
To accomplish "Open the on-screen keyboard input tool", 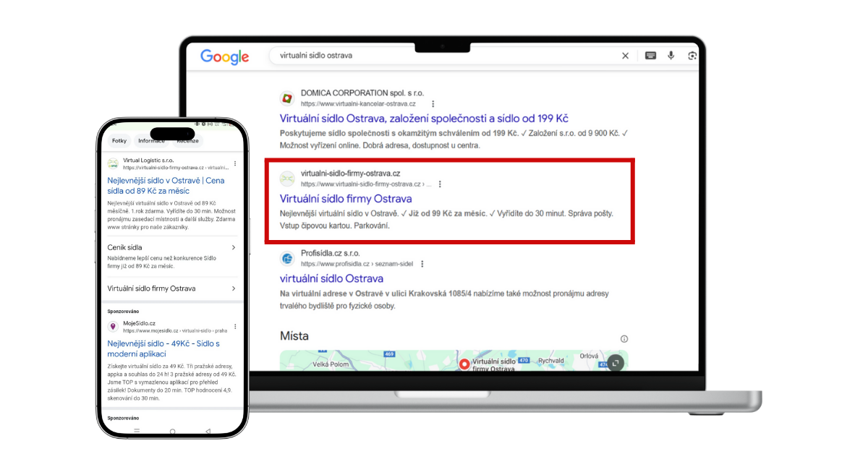I will coord(650,56).
